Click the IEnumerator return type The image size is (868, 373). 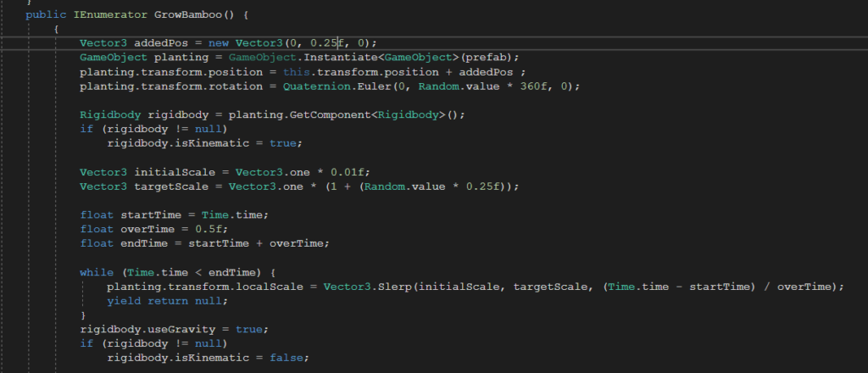click(111, 15)
